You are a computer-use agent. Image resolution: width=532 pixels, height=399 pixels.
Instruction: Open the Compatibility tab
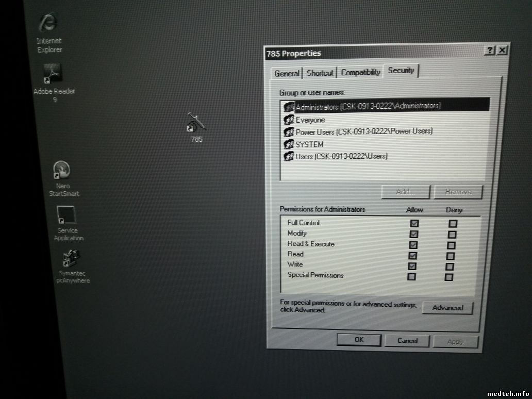tap(360, 72)
